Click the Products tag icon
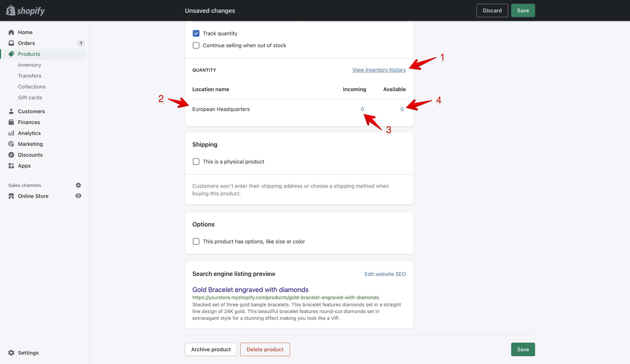Screen dimensions: 630x364 pyautogui.click(x=11, y=54)
